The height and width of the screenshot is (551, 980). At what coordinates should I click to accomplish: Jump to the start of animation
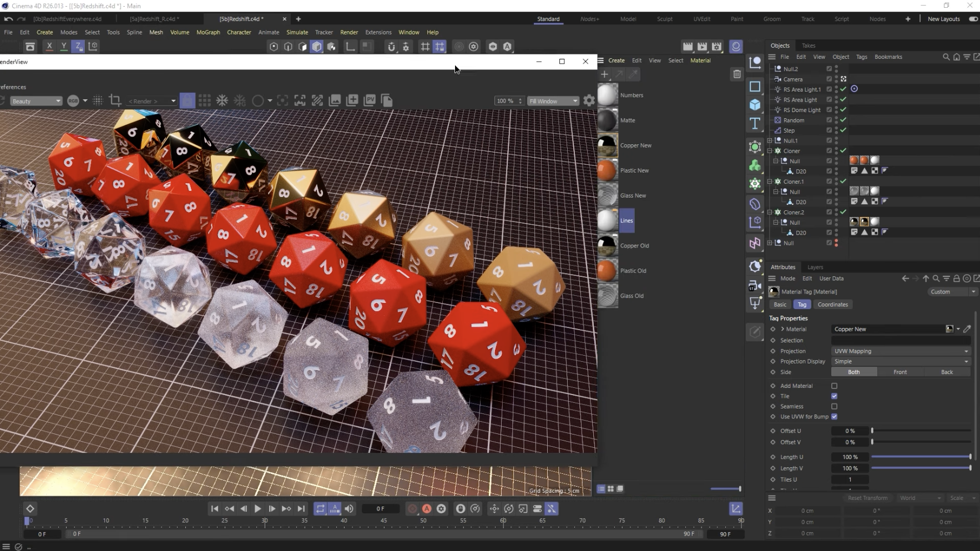point(215,508)
